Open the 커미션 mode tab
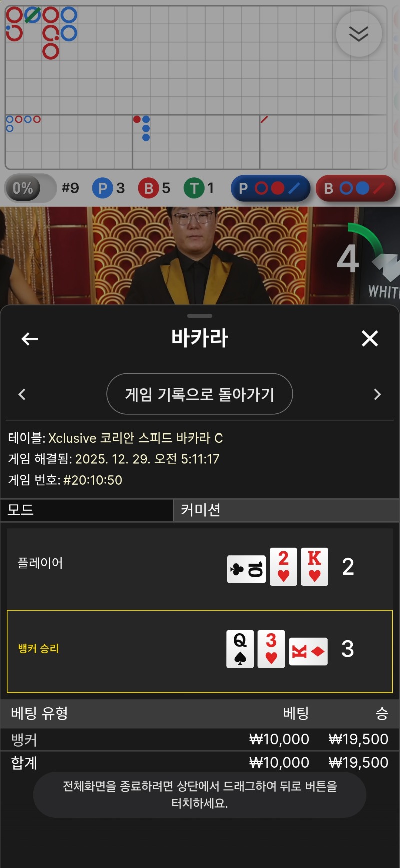400x868 pixels. point(287,510)
